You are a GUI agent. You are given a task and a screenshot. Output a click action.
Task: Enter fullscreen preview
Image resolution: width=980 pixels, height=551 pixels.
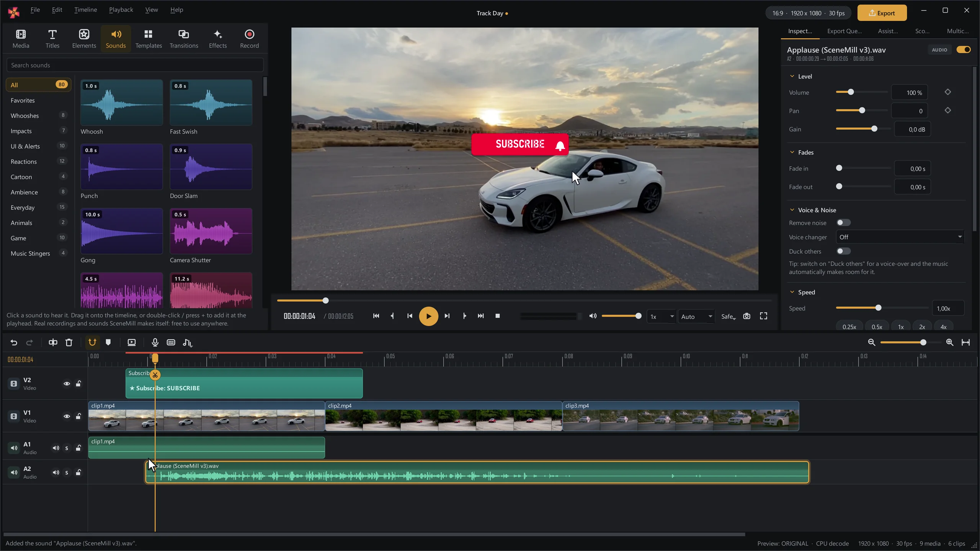tap(764, 316)
